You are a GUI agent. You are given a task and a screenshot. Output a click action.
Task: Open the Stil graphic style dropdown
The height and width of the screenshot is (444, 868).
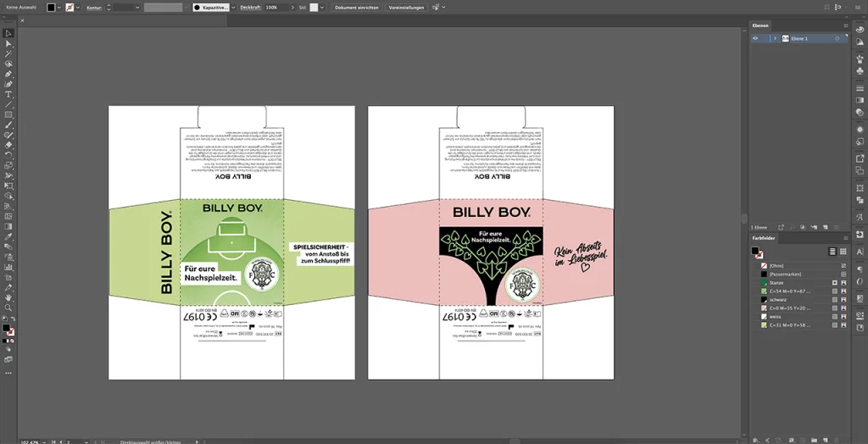322,7
